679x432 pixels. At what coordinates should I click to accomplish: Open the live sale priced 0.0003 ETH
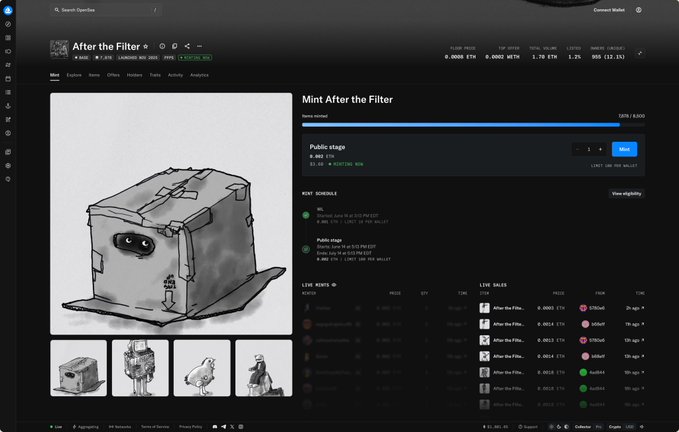pos(562,308)
